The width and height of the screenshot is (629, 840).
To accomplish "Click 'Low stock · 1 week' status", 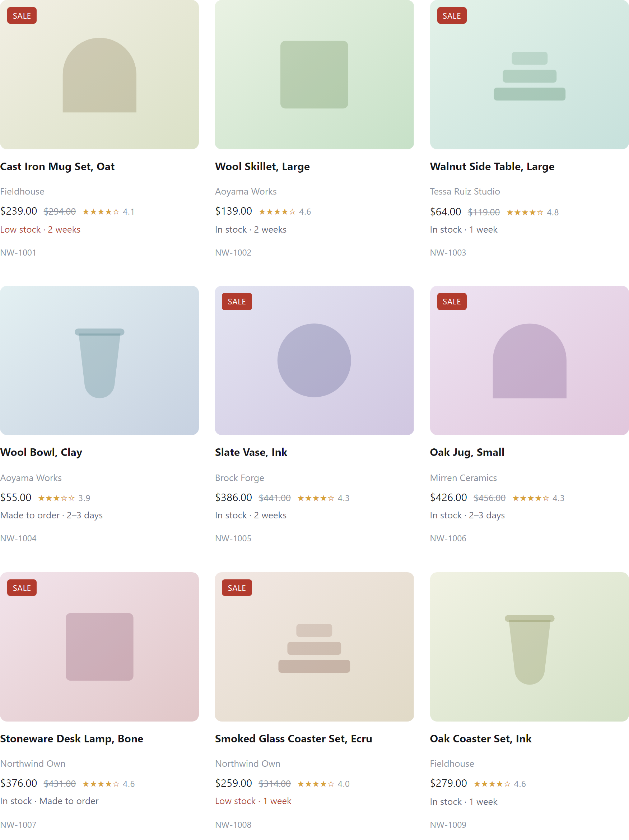I will point(253,801).
